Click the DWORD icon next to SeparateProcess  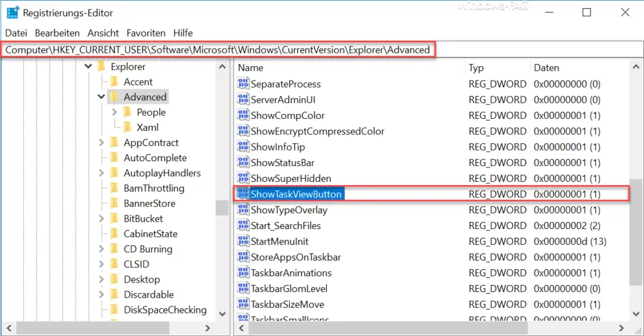pyautogui.click(x=243, y=84)
